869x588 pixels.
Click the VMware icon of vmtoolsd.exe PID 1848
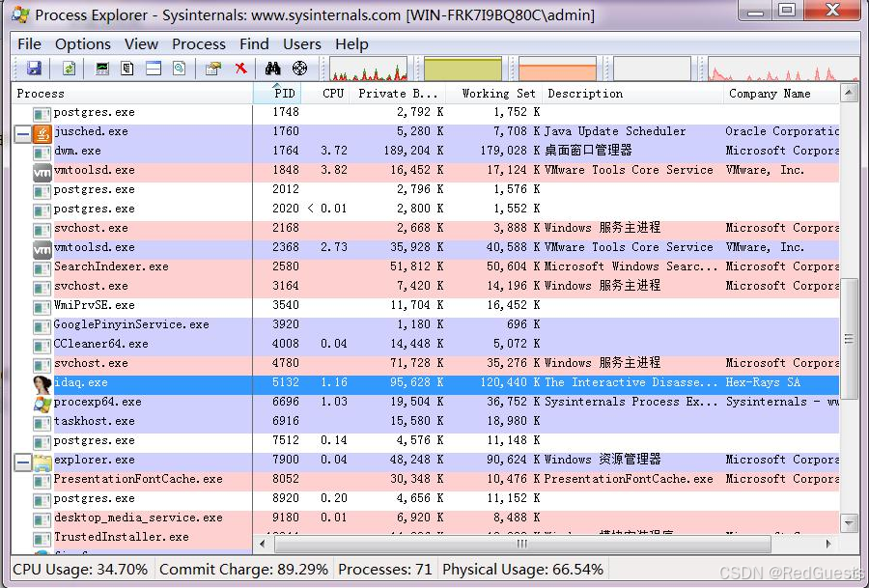42,173
